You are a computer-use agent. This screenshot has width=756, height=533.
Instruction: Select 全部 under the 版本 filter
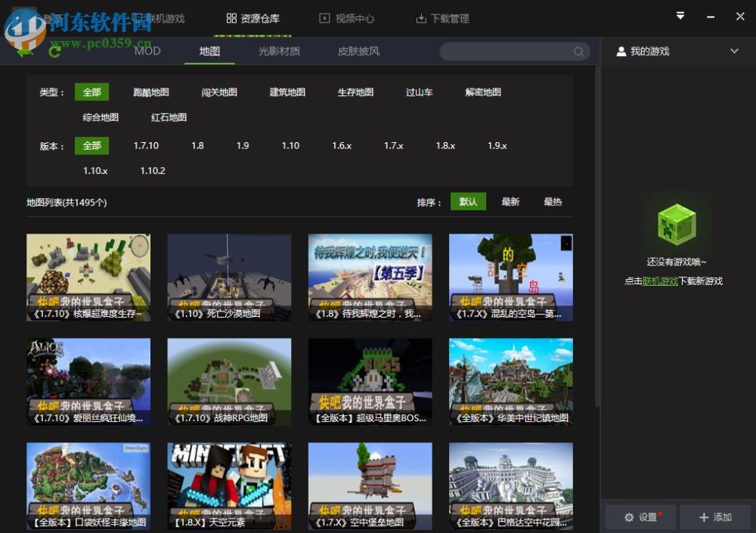[91, 145]
